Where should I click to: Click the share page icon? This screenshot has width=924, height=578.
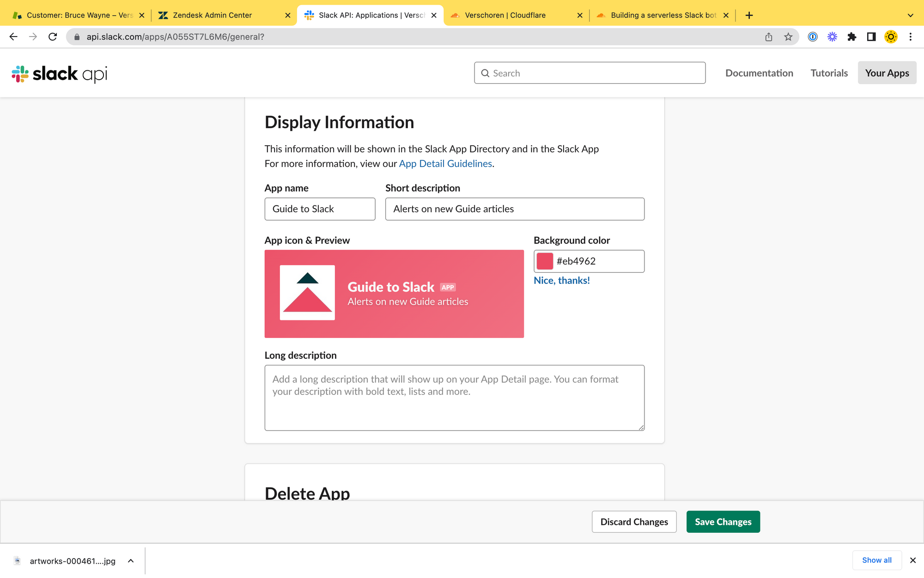coord(769,37)
